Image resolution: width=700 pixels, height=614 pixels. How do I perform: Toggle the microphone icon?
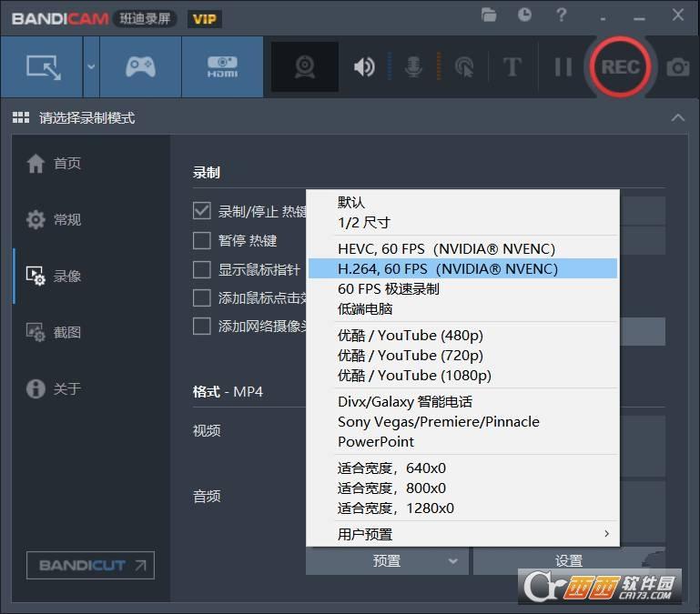pos(413,67)
